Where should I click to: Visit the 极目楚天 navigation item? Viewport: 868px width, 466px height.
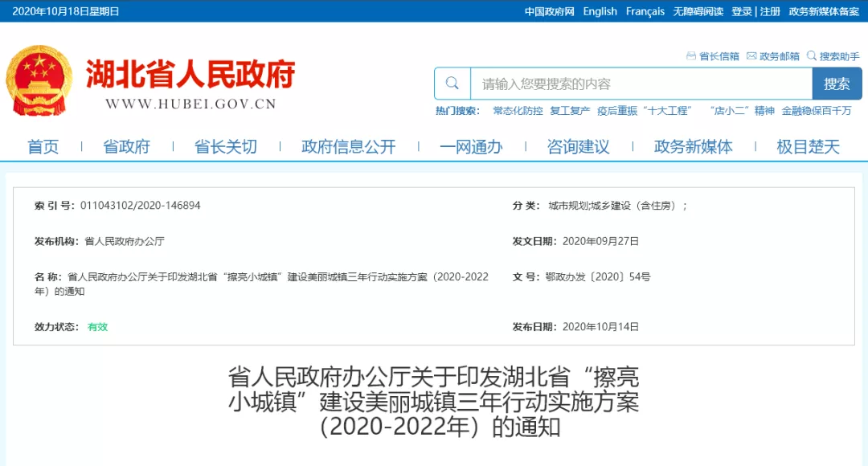click(808, 146)
